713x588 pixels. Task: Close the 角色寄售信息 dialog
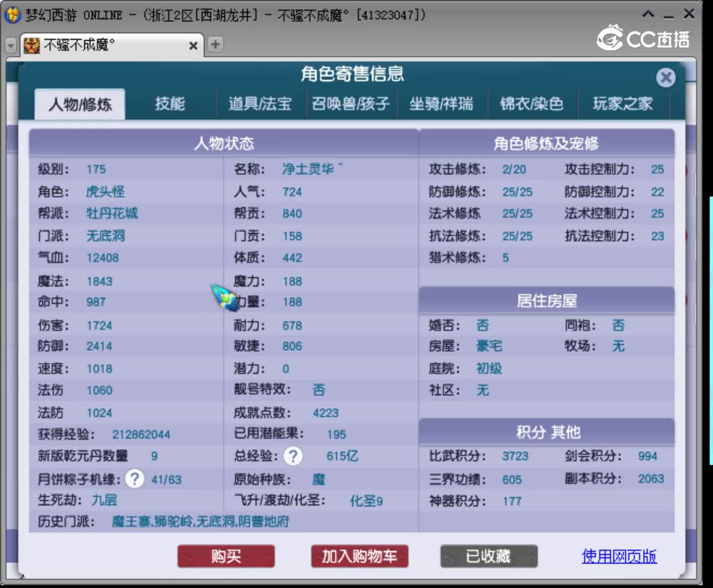coord(666,77)
